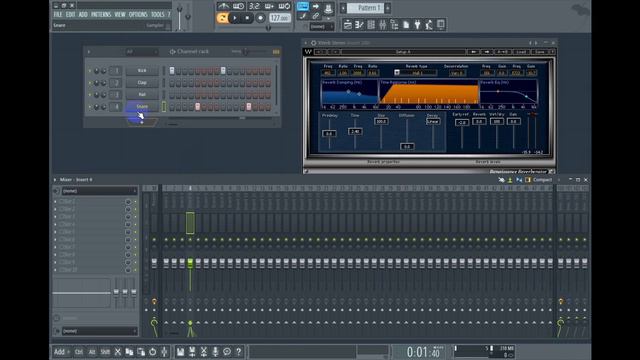This screenshot has width=640, height=360.
Task: Open the VIEW menu
Action: (120, 14)
